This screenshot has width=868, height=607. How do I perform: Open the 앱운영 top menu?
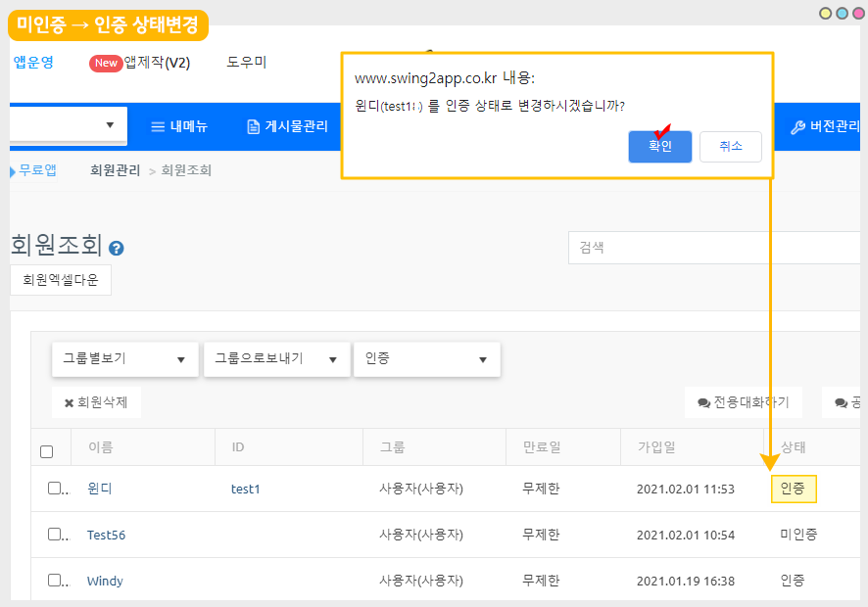[33, 63]
